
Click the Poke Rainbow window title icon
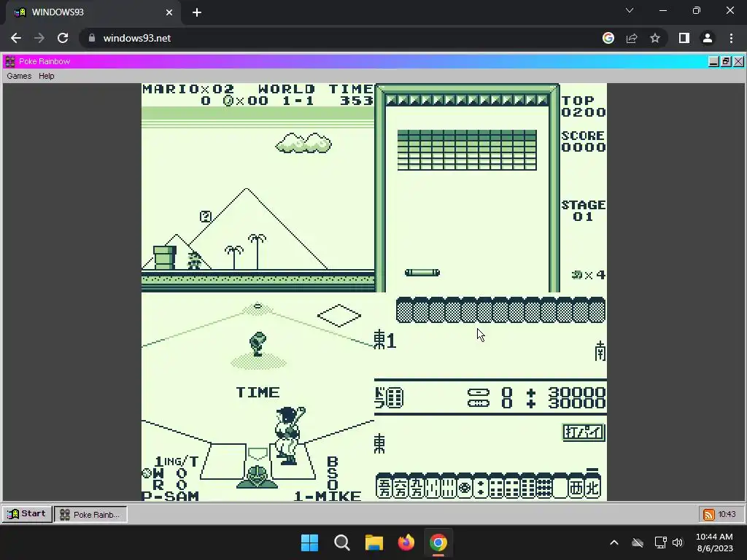pos(10,61)
